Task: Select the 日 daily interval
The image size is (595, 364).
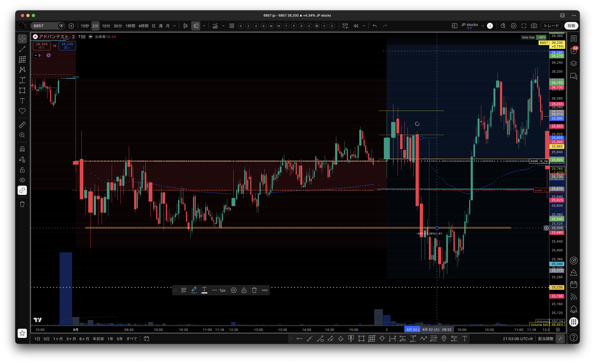Action: coord(154,26)
